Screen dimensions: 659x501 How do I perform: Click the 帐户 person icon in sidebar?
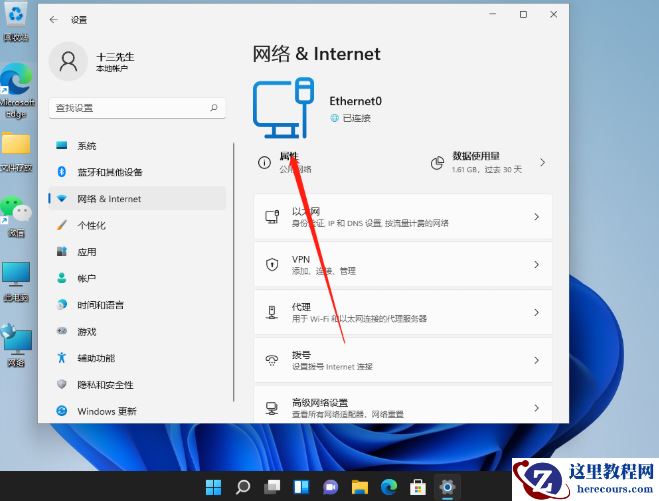(62, 278)
